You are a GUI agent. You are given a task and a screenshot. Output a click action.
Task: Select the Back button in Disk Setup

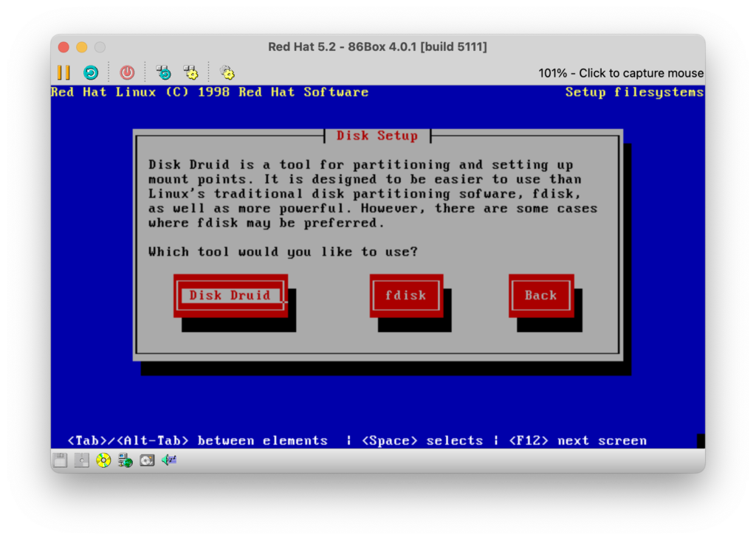(x=541, y=295)
